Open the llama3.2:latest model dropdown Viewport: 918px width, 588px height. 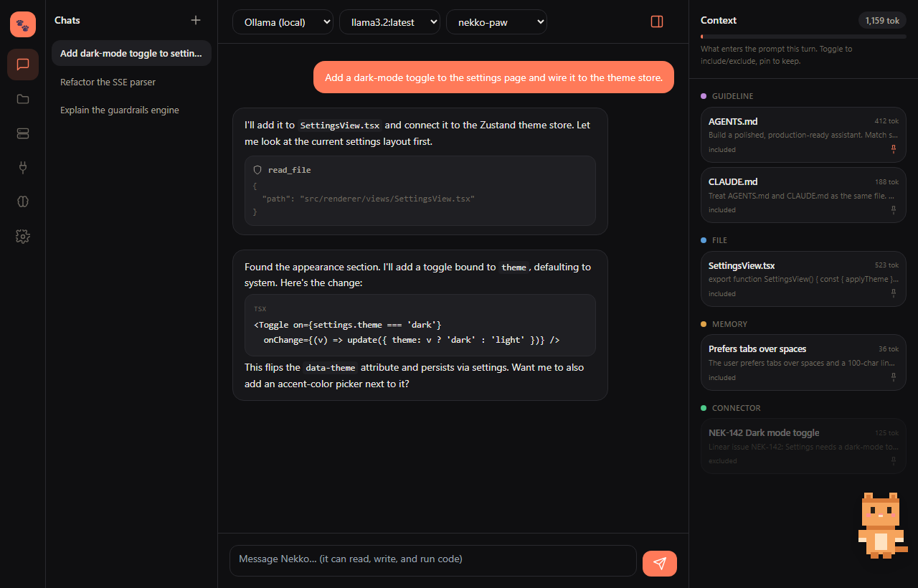pyautogui.click(x=389, y=22)
